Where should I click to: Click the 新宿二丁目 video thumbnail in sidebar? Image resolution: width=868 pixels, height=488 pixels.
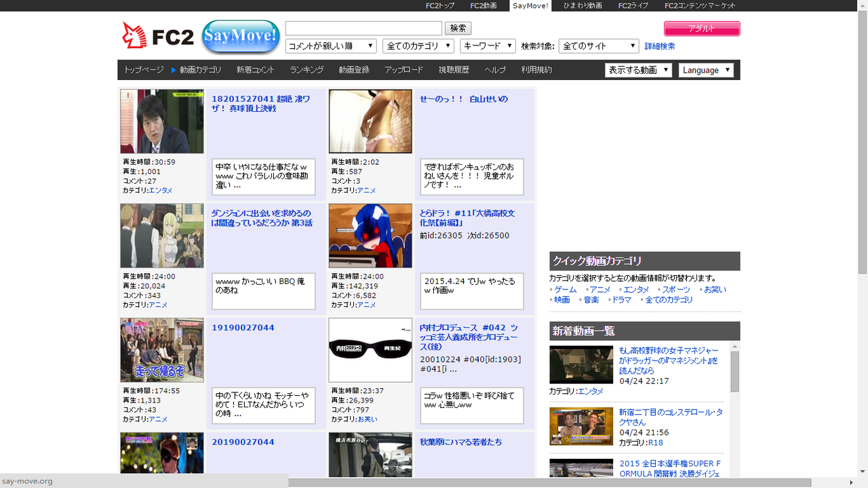pyautogui.click(x=580, y=426)
